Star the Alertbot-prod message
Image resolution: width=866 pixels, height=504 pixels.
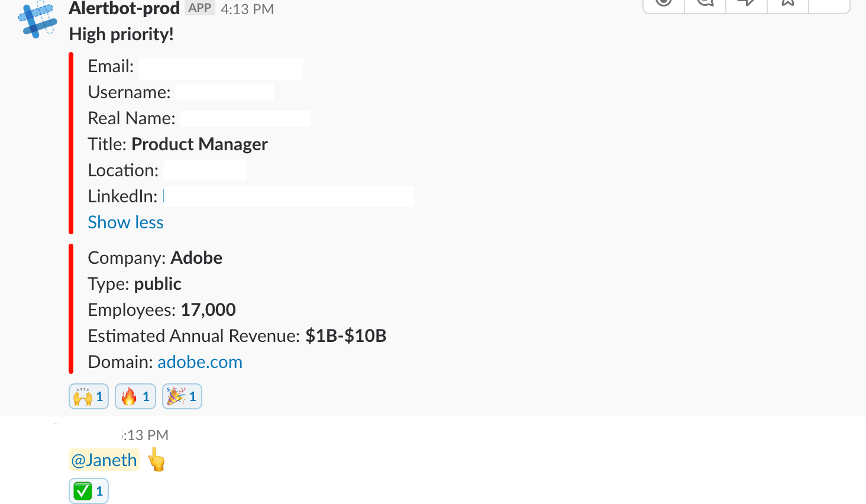coord(787,3)
